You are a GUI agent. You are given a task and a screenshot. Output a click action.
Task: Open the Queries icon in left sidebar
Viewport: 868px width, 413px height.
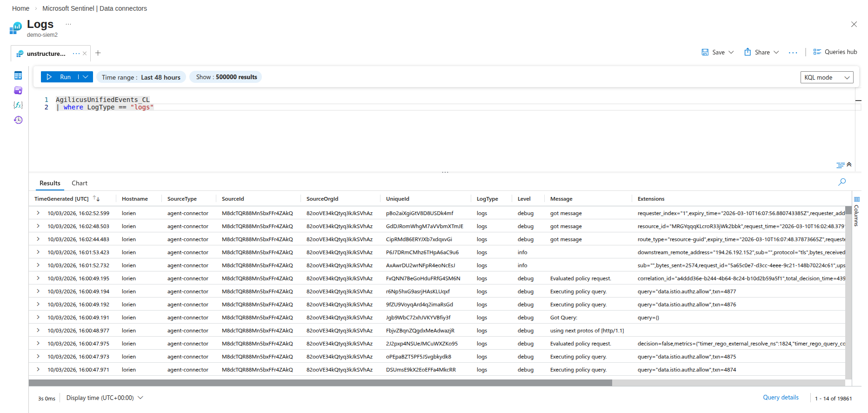[x=18, y=90]
